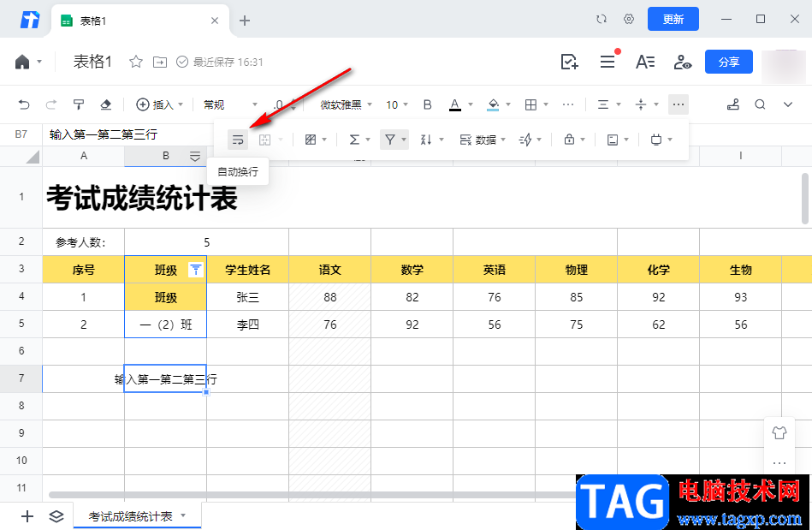Image resolution: width=812 pixels, height=530 pixels.
Task: Star the document 表格1
Action: 136,63
